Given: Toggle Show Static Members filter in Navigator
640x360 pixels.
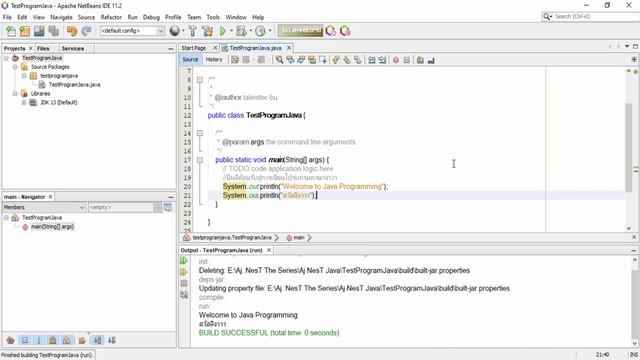Looking at the screenshot, I should (39, 340).
